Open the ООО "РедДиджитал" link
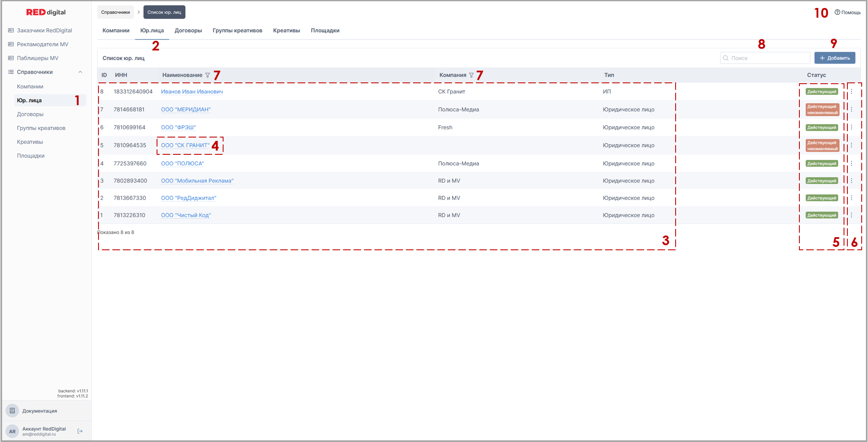This screenshot has height=442, width=868. pos(189,198)
